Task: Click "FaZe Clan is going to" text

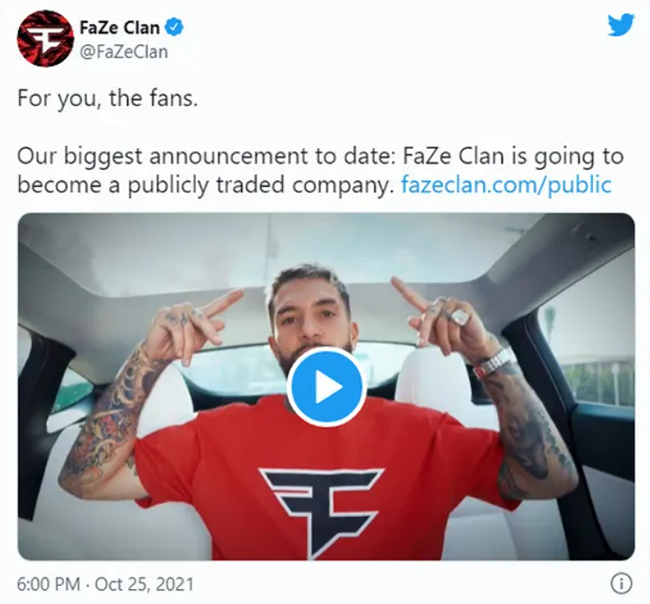Action: click(x=513, y=158)
